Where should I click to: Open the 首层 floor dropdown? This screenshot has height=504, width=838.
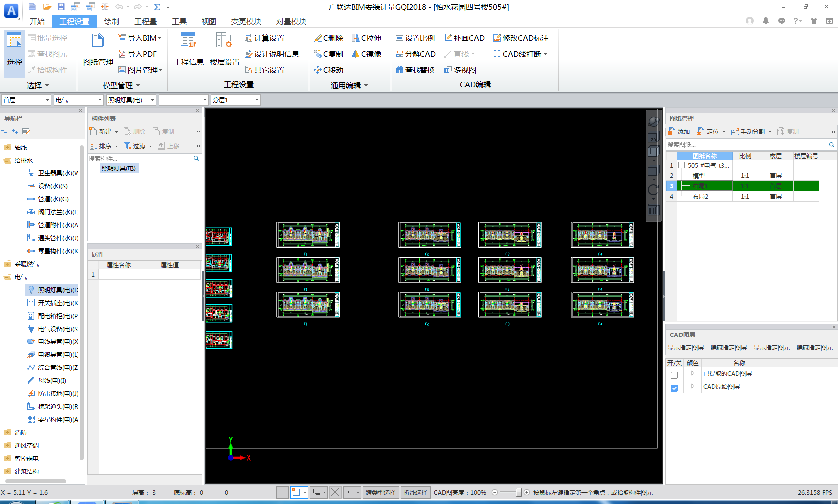tap(26, 100)
